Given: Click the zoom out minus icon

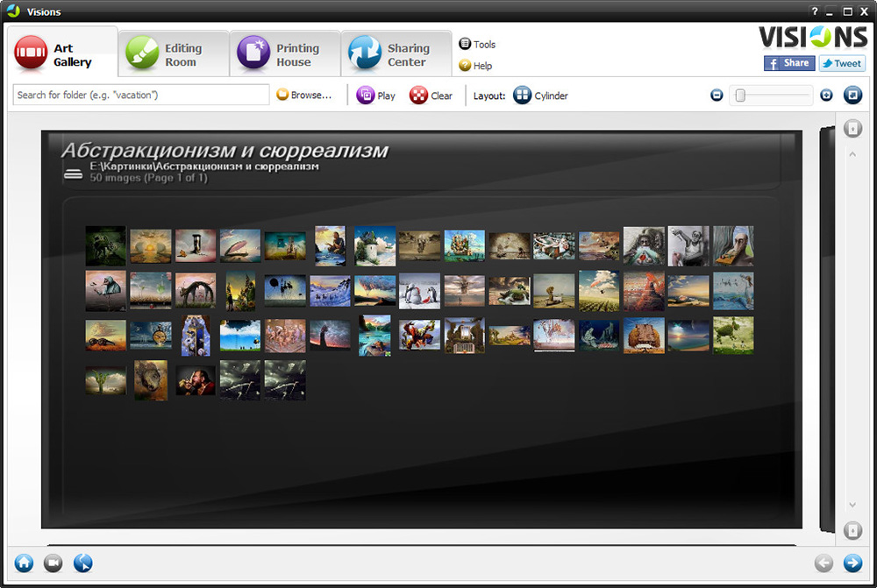Looking at the screenshot, I should click(x=717, y=95).
